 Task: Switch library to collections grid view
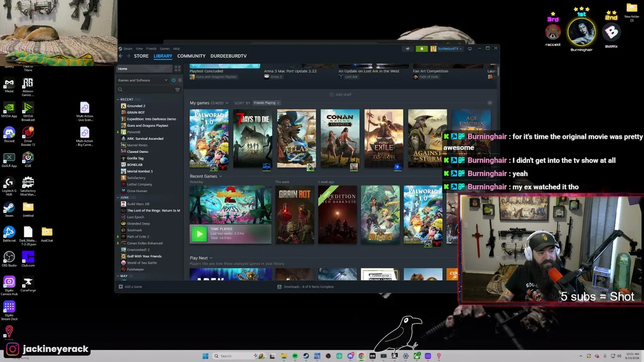tap(177, 68)
